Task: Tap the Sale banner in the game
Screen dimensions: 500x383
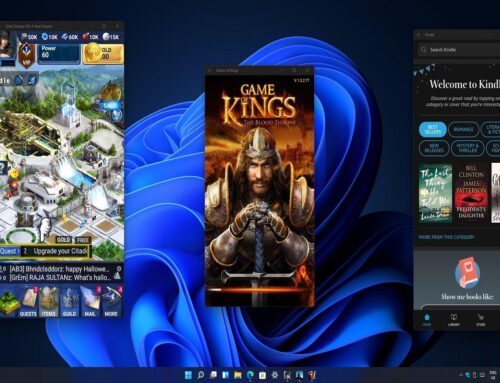Action: click(x=110, y=105)
